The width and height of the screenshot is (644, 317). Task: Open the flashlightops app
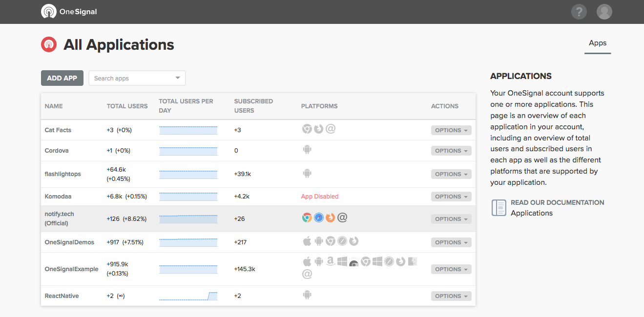coord(62,174)
